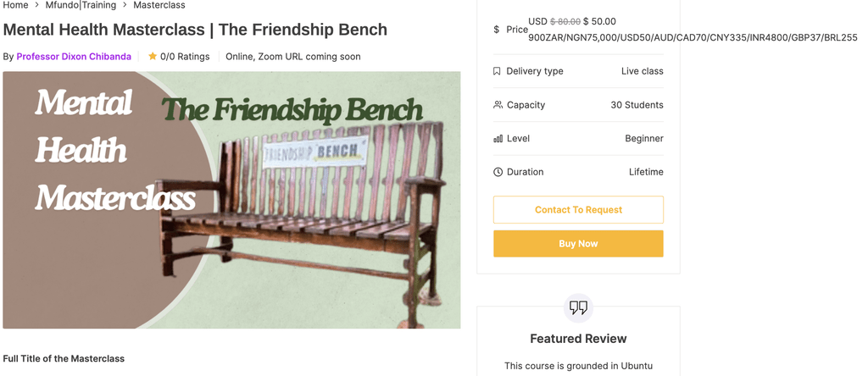Click the Online, Zoom URL coming soon text

pyautogui.click(x=292, y=57)
